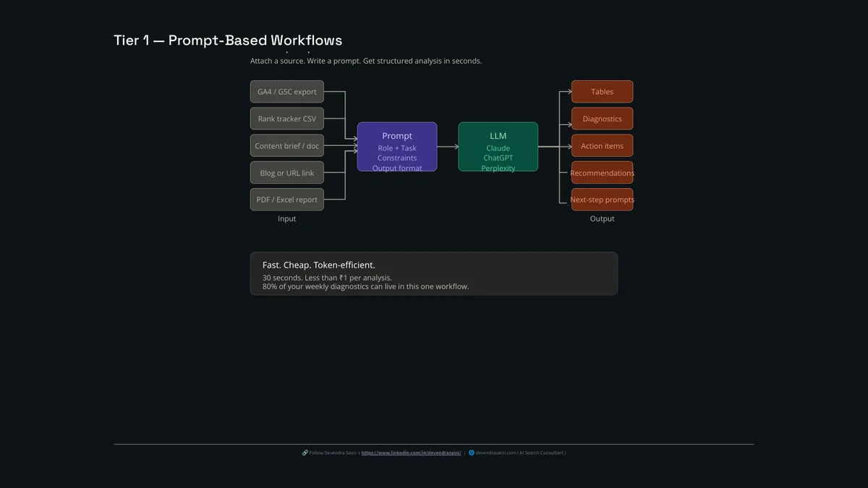Click 'Follow Devendra Saini' footer text
Screen dimensions: 868x488
pos(331,453)
